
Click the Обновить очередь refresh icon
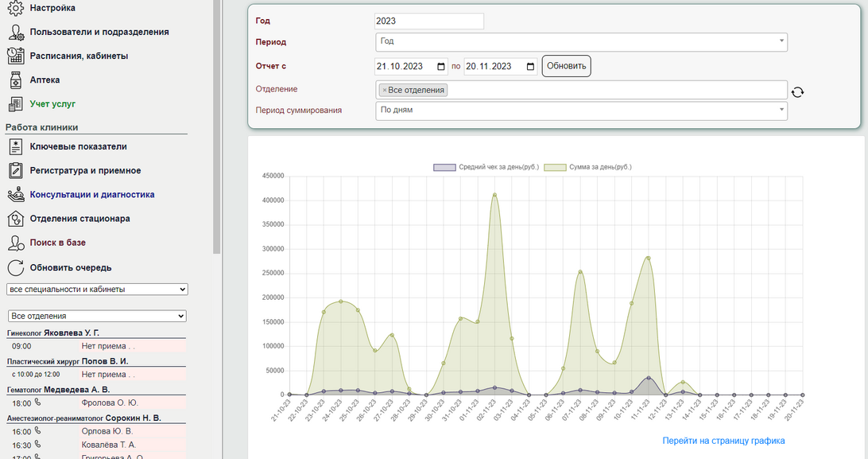point(16,267)
